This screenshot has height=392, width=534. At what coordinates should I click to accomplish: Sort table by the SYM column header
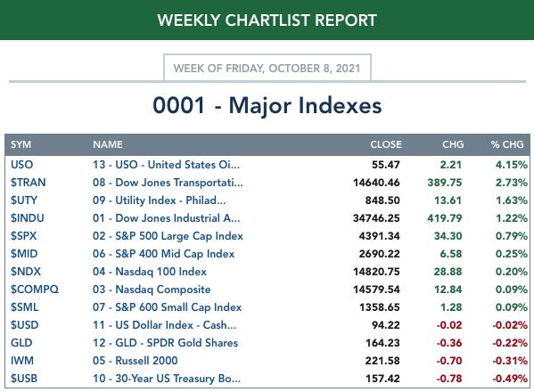click(x=21, y=144)
